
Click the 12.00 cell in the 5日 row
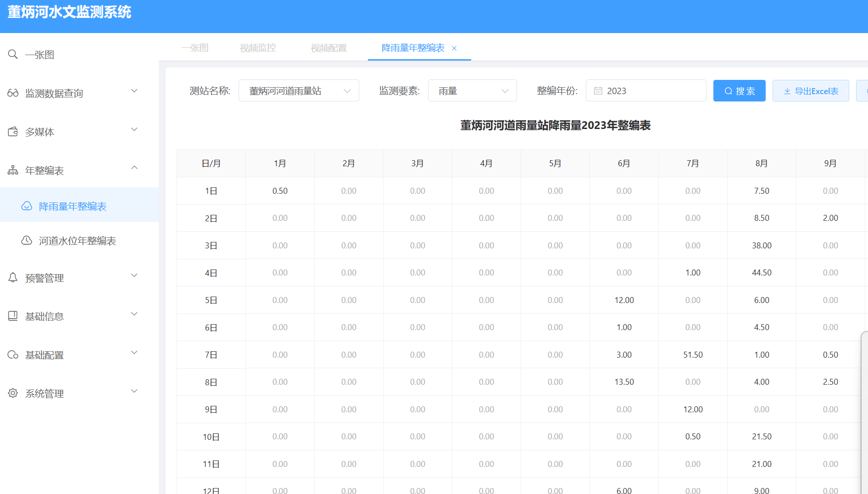tap(624, 300)
